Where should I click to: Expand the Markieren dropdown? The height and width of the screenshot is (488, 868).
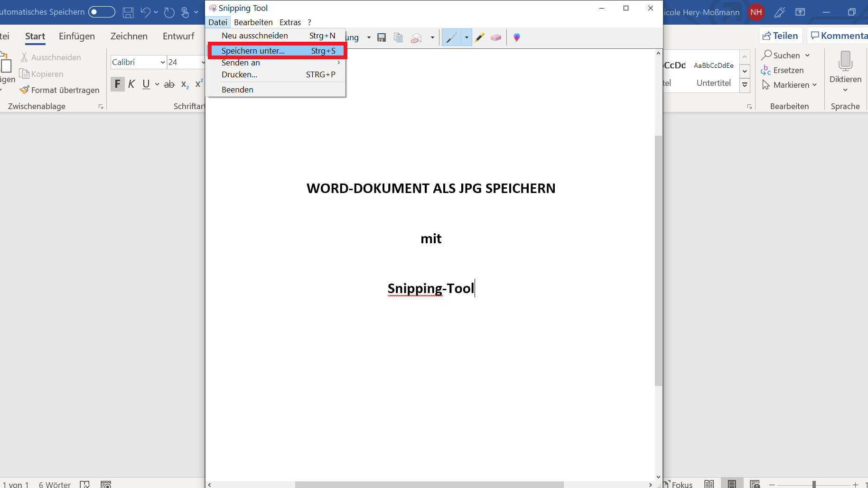point(814,85)
